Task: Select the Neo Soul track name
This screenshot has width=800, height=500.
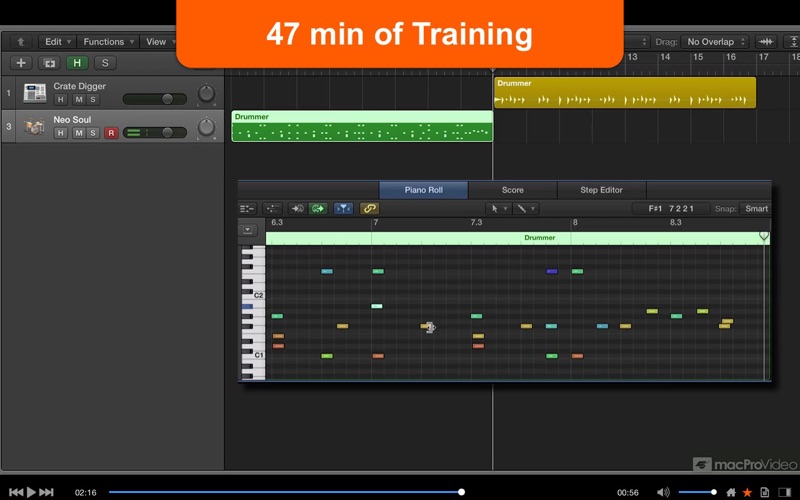Action: point(72,120)
